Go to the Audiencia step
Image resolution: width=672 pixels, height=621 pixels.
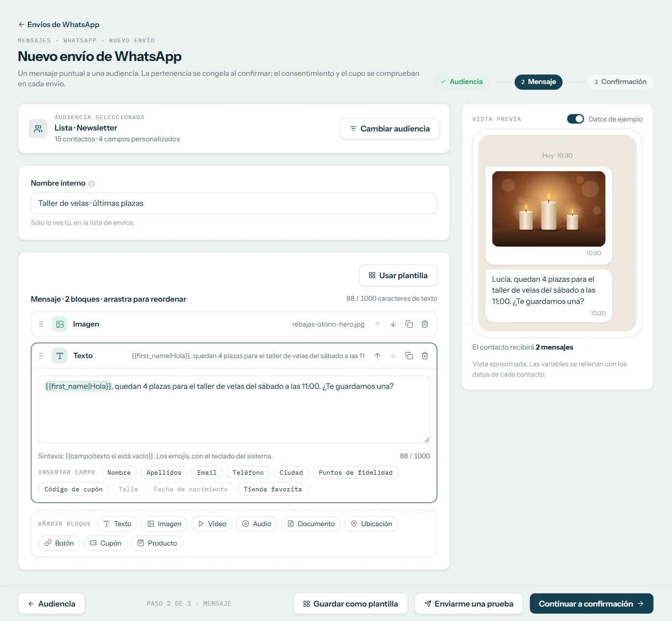462,82
